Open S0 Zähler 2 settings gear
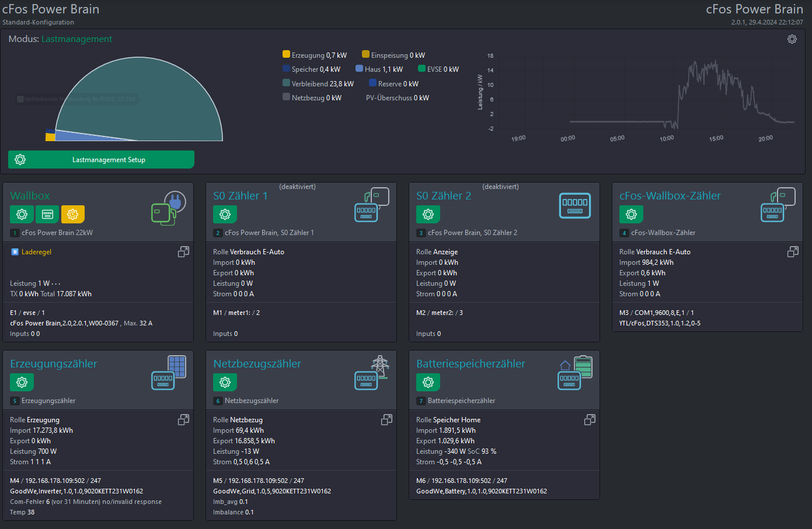The image size is (812, 529). coord(428,215)
